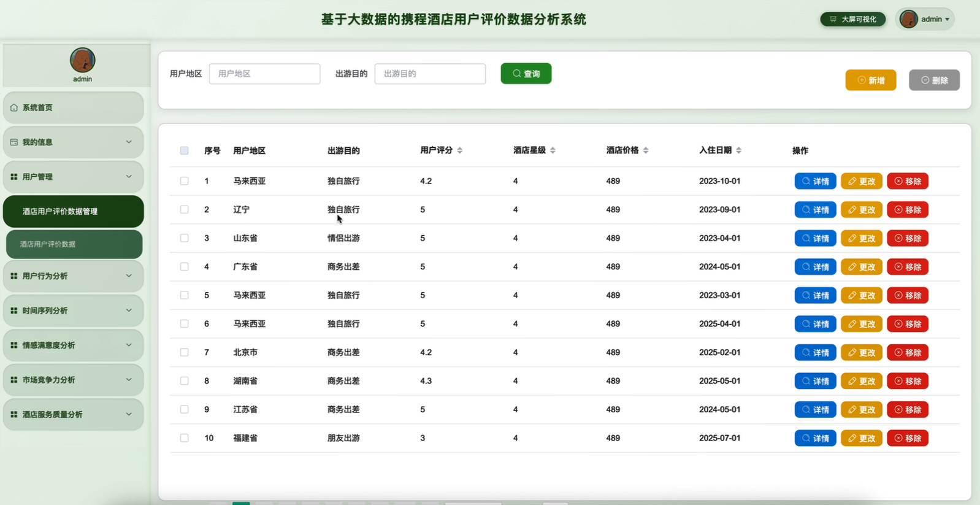Sort by 入住日期 using its sort arrows

click(x=738, y=150)
